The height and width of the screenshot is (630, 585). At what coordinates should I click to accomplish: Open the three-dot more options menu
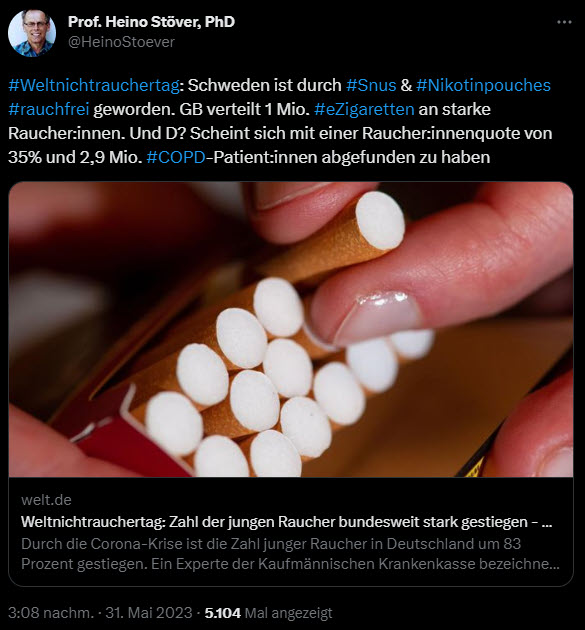tap(564, 22)
